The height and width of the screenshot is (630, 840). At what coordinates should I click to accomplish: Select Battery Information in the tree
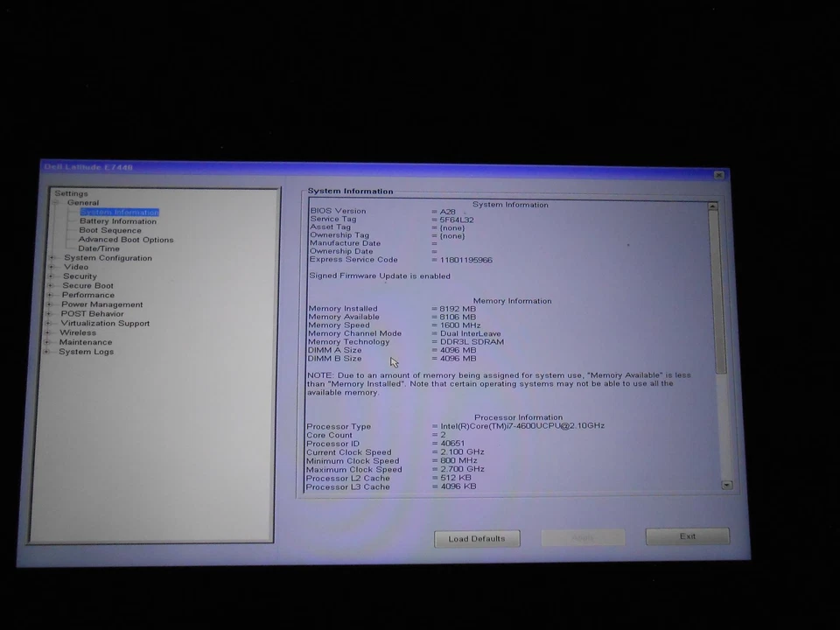pyautogui.click(x=117, y=220)
